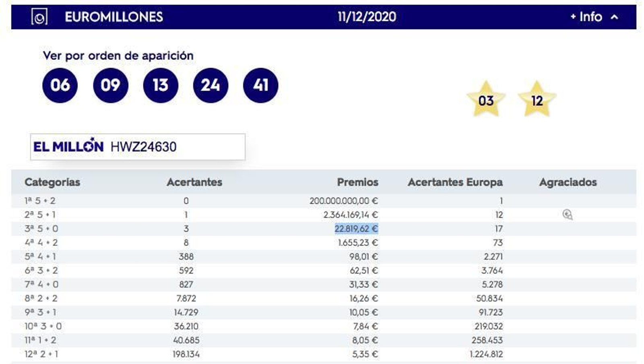Sort table by the Acertantes column header

[194, 182]
